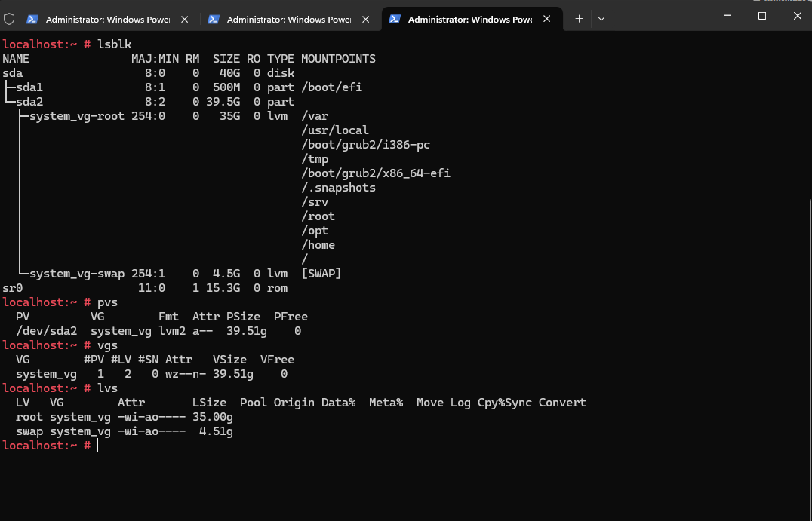Click the Origin column header
The height and width of the screenshot is (521, 812).
pyautogui.click(x=294, y=403)
